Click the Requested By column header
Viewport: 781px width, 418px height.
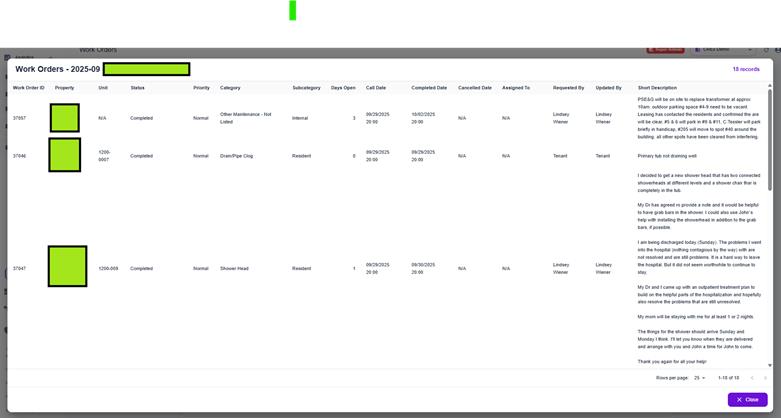[568, 88]
